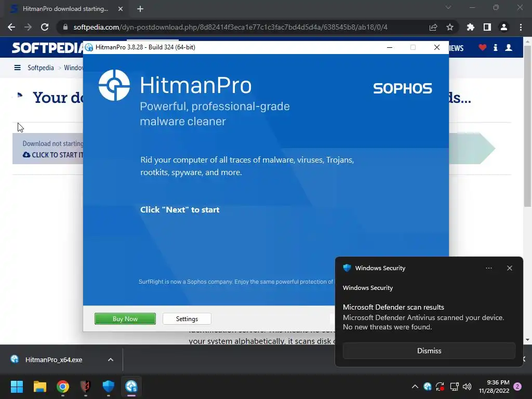The width and height of the screenshot is (532, 399).
Task: Open network status tray icon
Action: point(454,386)
